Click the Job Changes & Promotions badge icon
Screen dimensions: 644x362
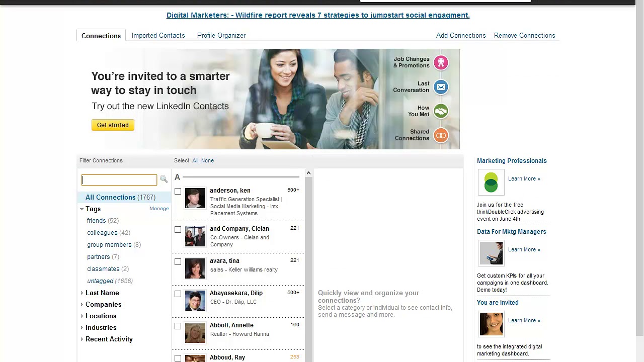441,63
